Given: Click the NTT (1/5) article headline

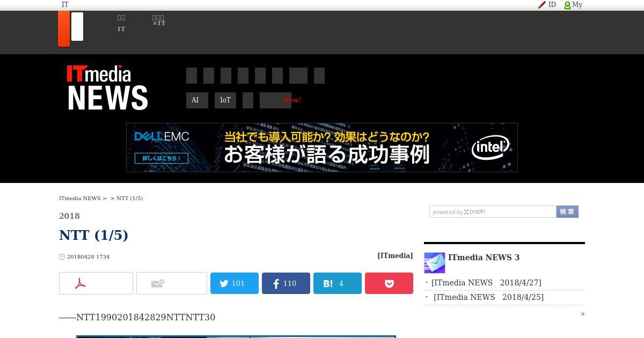Looking at the screenshot, I should [x=94, y=235].
